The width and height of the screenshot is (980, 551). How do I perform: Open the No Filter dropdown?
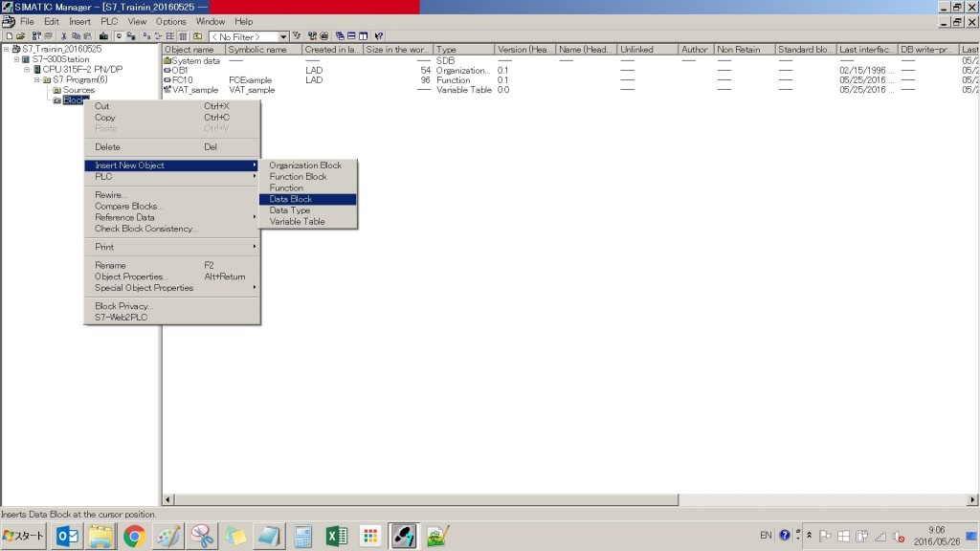[x=283, y=37]
